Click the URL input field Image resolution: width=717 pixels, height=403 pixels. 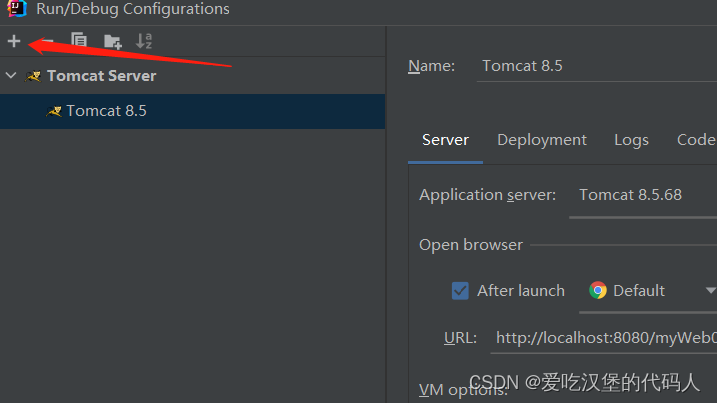604,339
